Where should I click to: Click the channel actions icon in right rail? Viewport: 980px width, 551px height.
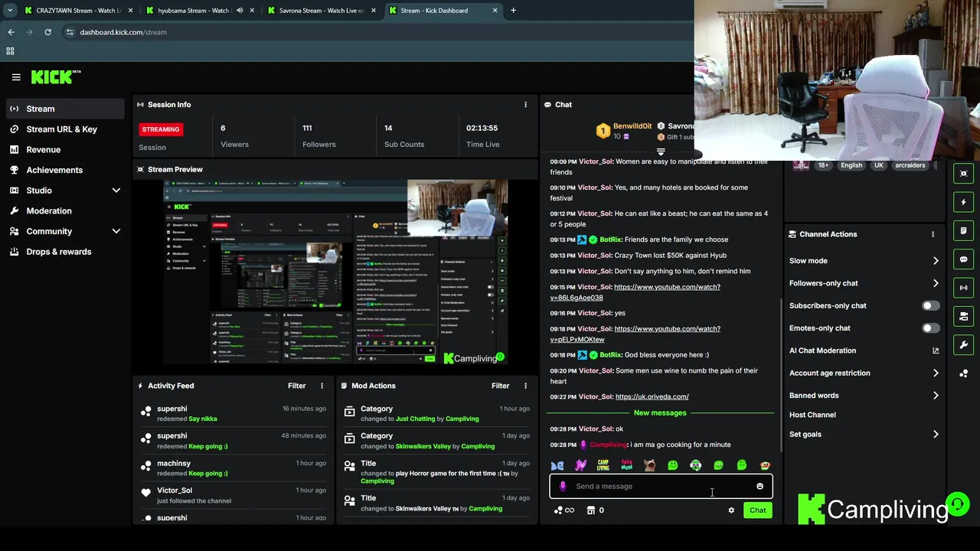coord(963,316)
